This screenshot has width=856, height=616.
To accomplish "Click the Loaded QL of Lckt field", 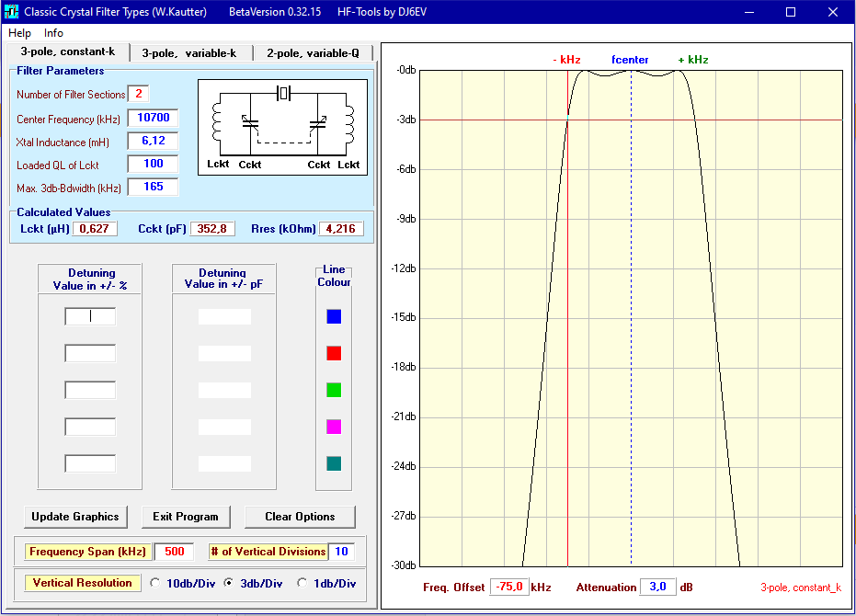I will point(154,164).
